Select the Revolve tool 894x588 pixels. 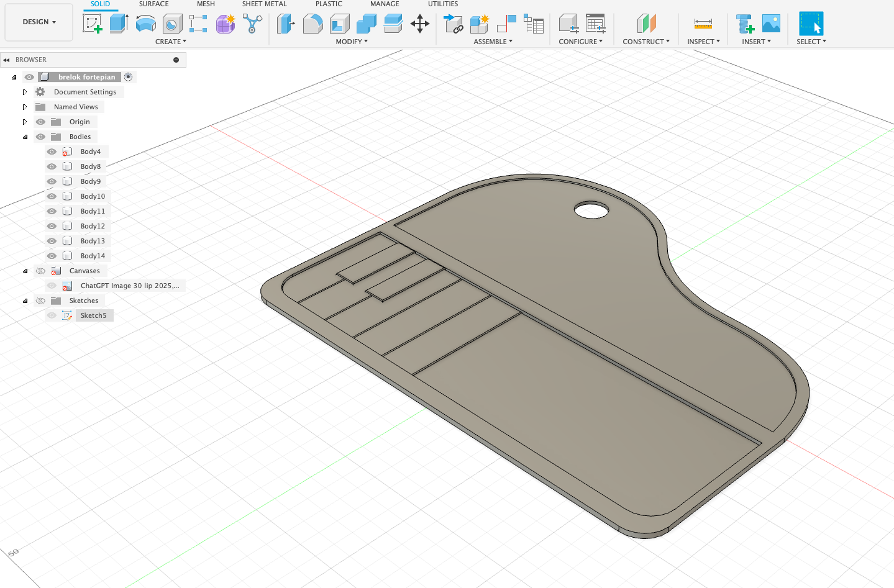coord(145,24)
